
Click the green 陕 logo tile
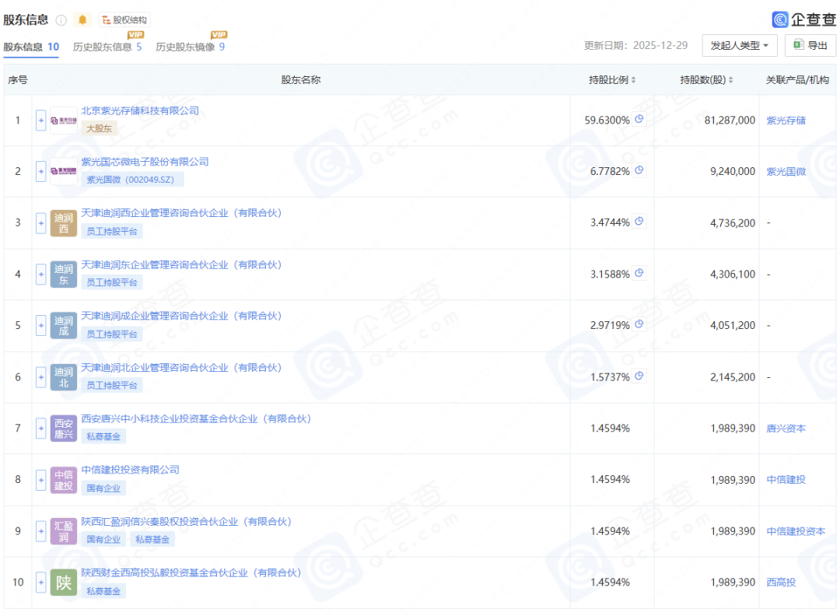(x=64, y=583)
